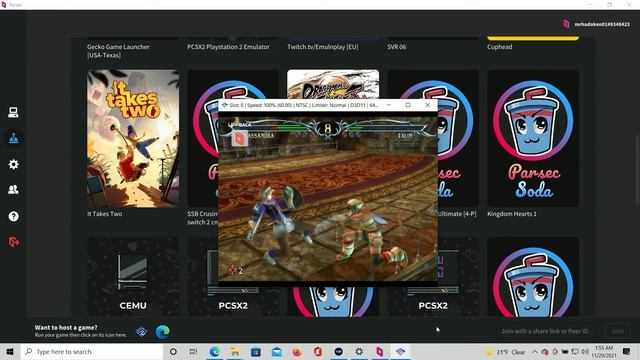Click the SVR 06 listing title
This screenshot has height=360, width=640.
tap(396, 47)
